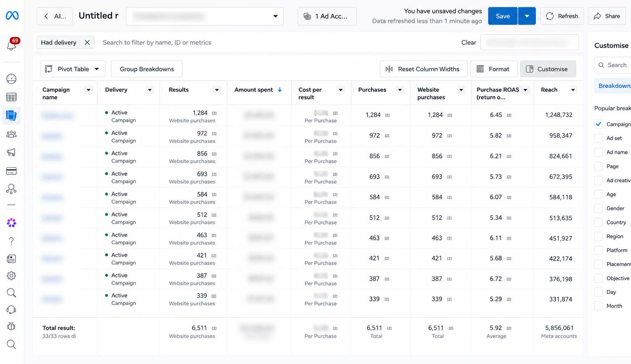Uncheck the Campaign breakdown checkbox
The width and height of the screenshot is (631, 364).
599,124
